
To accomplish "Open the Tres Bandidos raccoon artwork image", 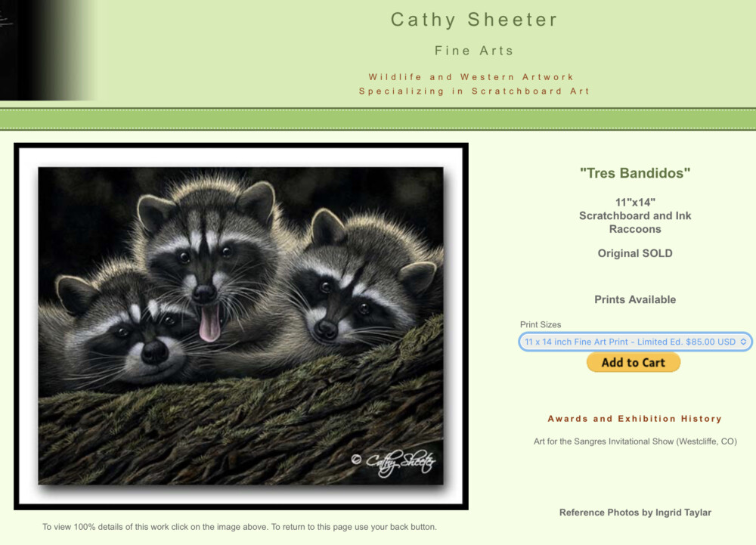I will coord(240,327).
